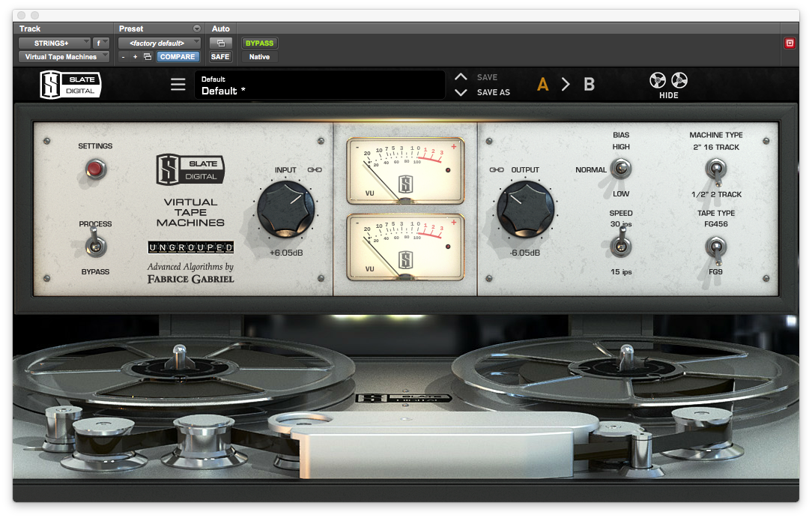Select next preset with down chevron
Image resolution: width=812 pixels, height=518 pixels.
coord(461,92)
